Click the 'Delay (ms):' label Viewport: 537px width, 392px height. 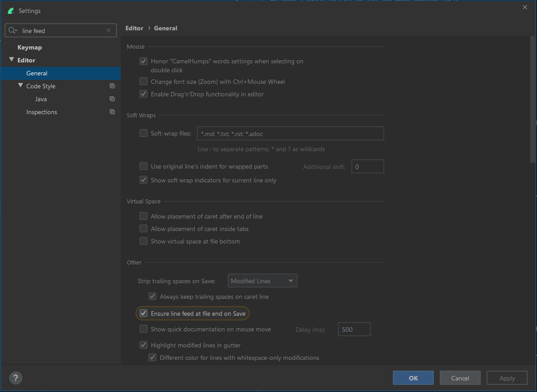(311, 330)
